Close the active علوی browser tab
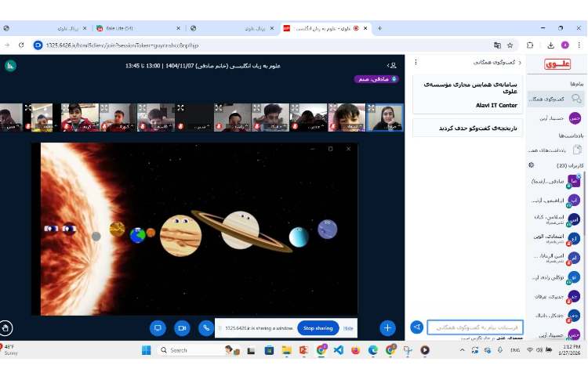The image size is (588, 376). click(x=365, y=28)
